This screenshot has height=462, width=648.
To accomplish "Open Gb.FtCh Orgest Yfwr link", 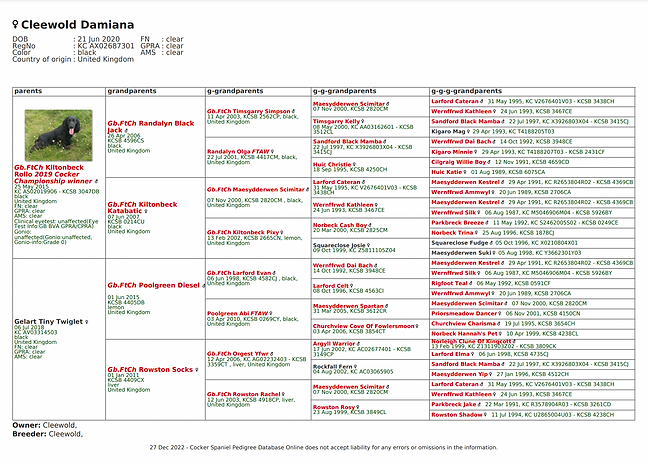I will point(238,354).
